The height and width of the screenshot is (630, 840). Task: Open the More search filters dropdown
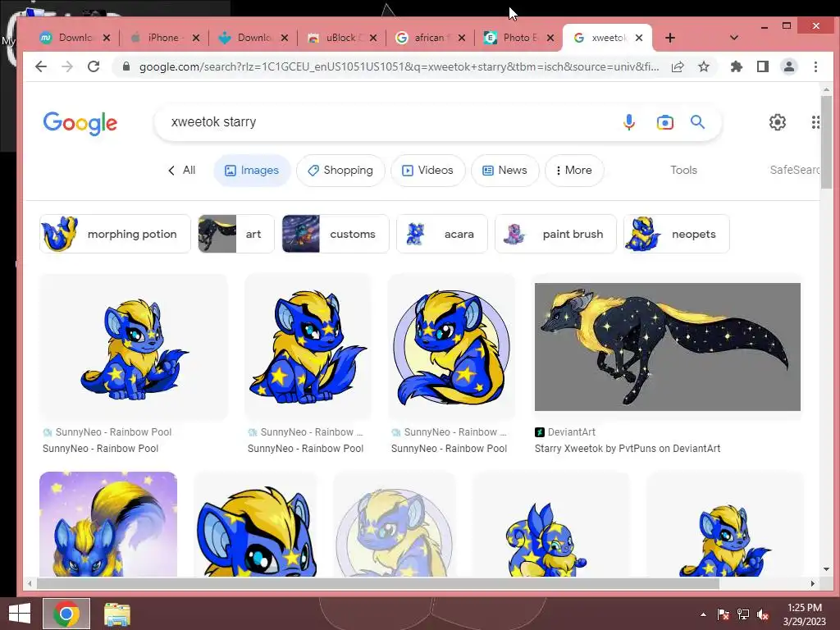coord(573,171)
